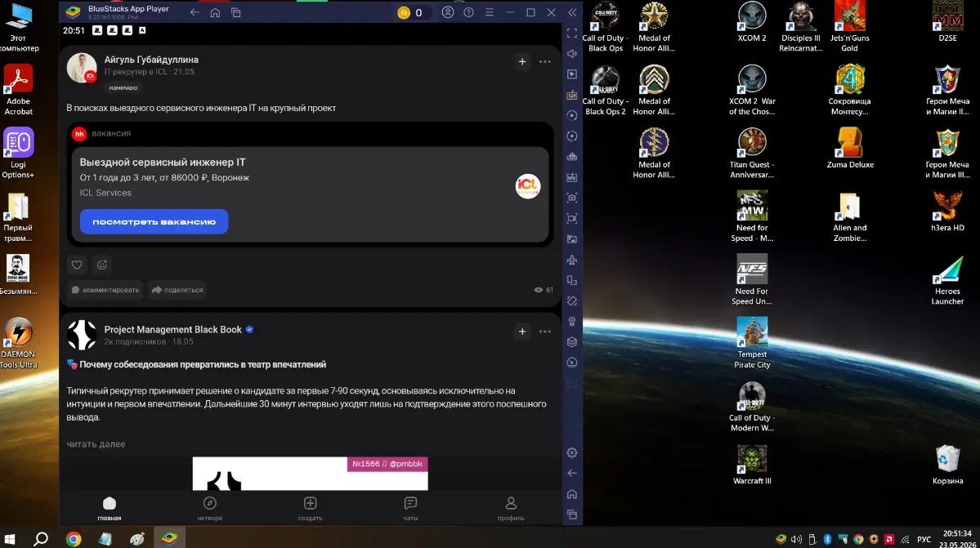
Task: Click BlueStacks back arrow in title bar
Action: click(195, 12)
